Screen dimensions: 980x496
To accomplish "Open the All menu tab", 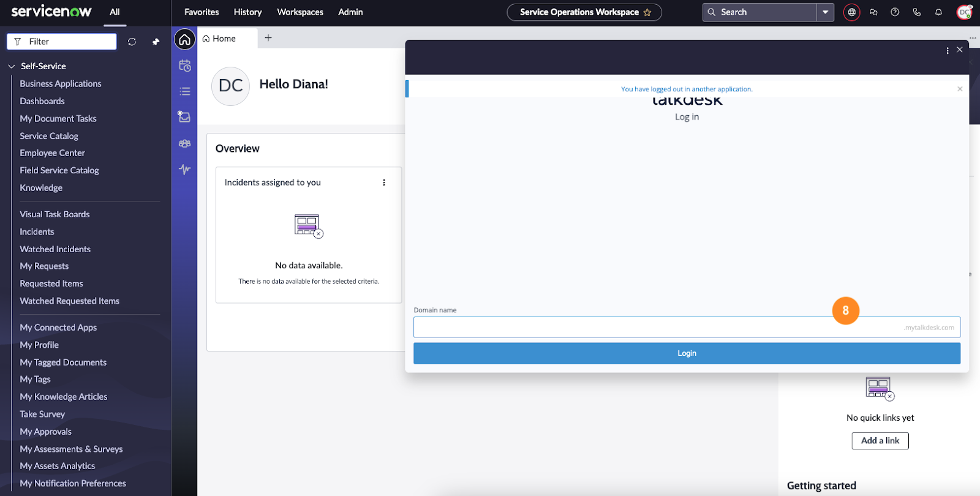I will click(x=115, y=12).
